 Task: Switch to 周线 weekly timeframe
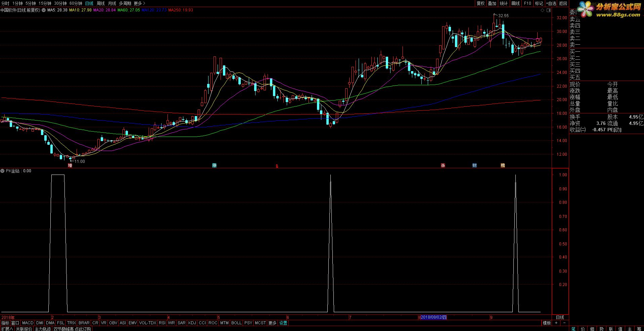pyautogui.click(x=101, y=3)
